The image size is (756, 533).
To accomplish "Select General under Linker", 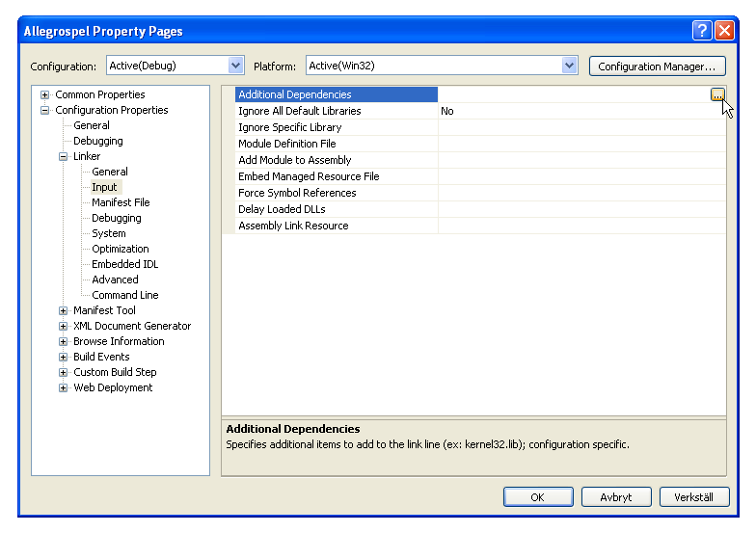I will click(110, 172).
